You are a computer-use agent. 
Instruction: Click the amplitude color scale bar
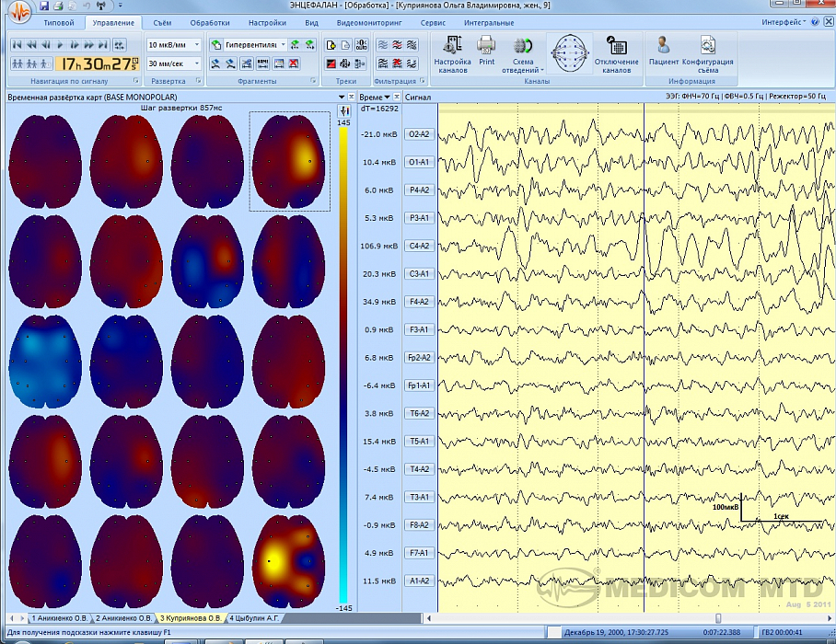coord(343,368)
